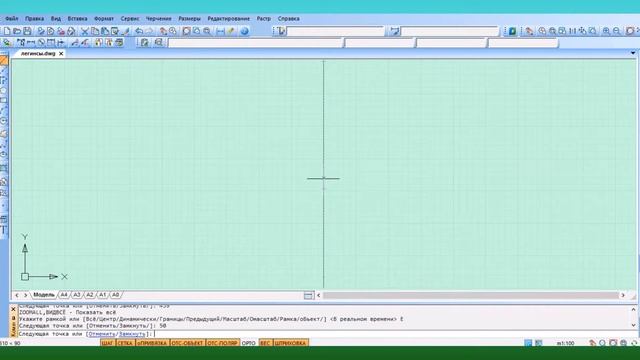The width and height of the screenshot is (640, 360).
Task: Switch to the A0 layout tab
Action: pyautogui.click(x=116, y=295)
